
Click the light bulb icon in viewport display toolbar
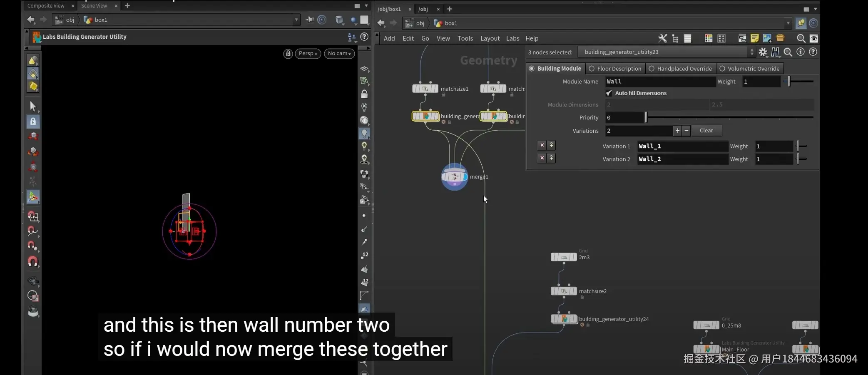tap(364, 133)
